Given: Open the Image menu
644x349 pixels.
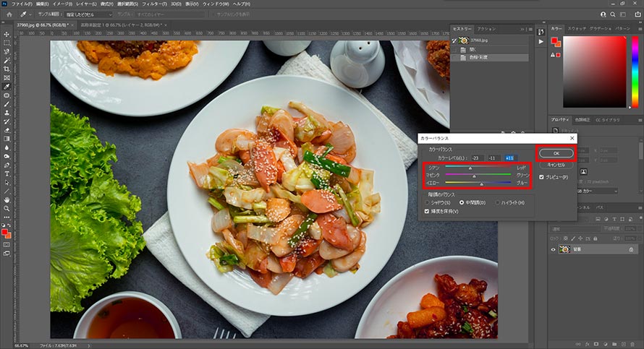Looking at the screenshot, I should (x=62, y=4).
